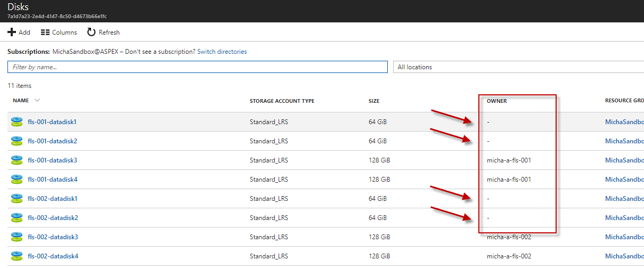Viewport: 644px width, 268px height.
Task: Open the Switch directories link
Action: [x=222, y=52]
